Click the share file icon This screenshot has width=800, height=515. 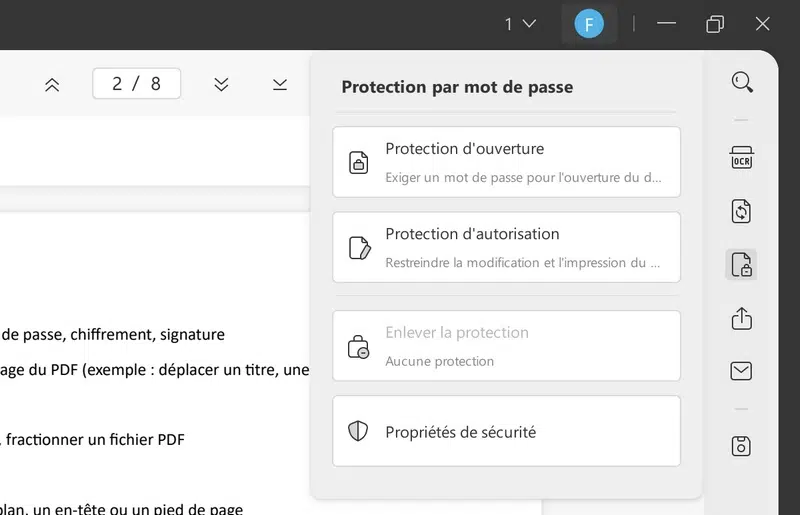[741, 318]
